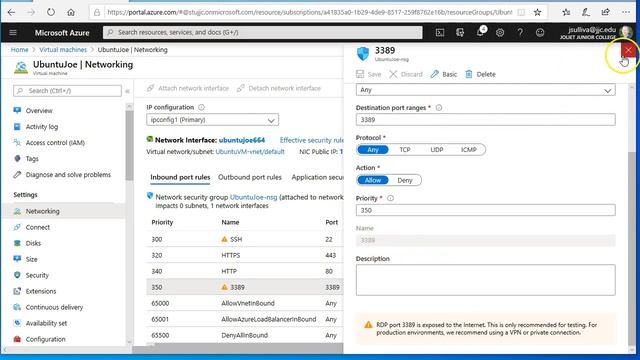Select the SSH inbound rule row
Viewport: 640px width, 360px height.
point(245,239)
